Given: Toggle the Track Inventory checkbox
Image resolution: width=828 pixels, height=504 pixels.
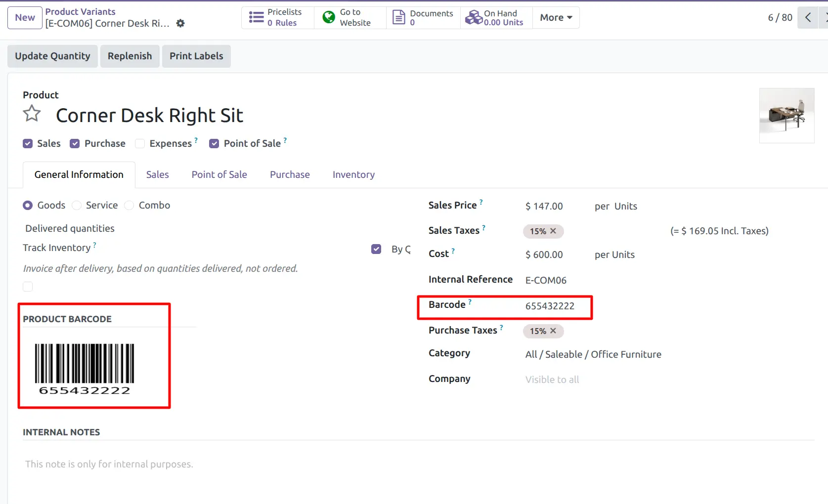Looking at the screenshot, I should (x=376, y=249).
